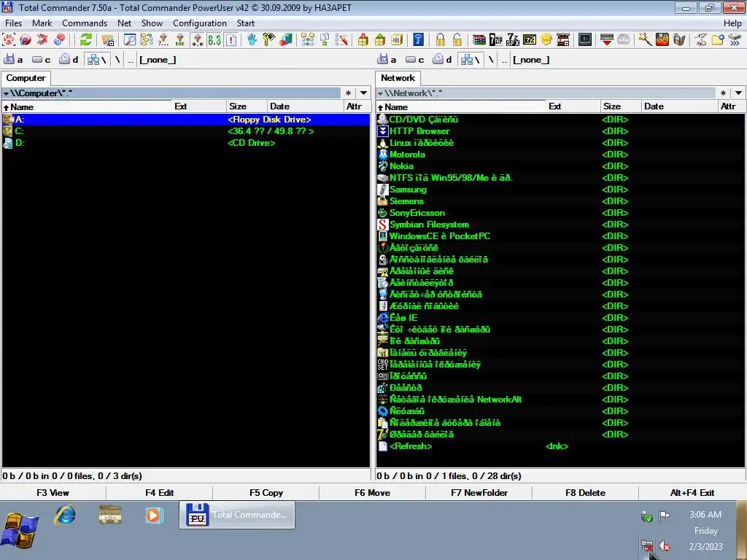747x560 pixels.
Task: Click the magic wand toolbar icon
Action: tap(645, 40)
